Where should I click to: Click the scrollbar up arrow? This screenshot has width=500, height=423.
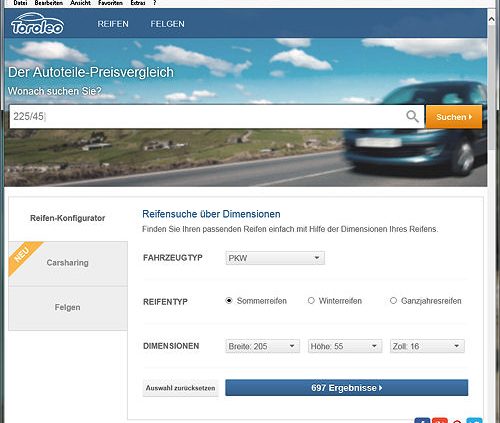tap(491, 19)
